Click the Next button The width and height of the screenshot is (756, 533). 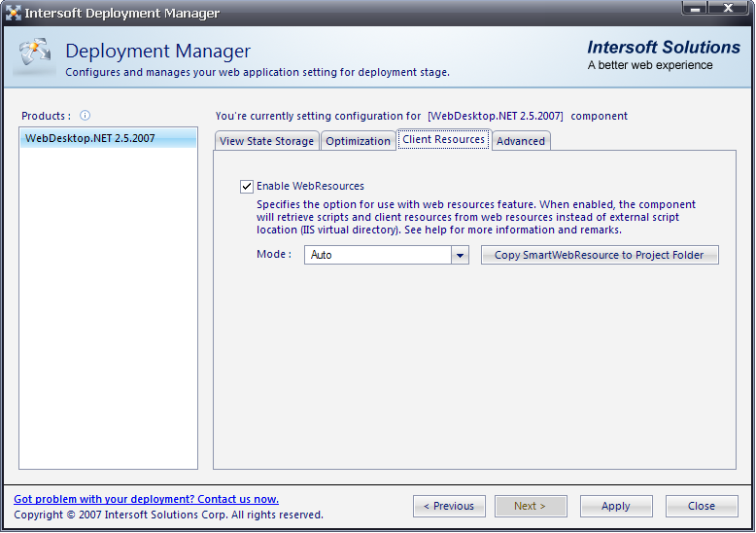pos(531,506)
